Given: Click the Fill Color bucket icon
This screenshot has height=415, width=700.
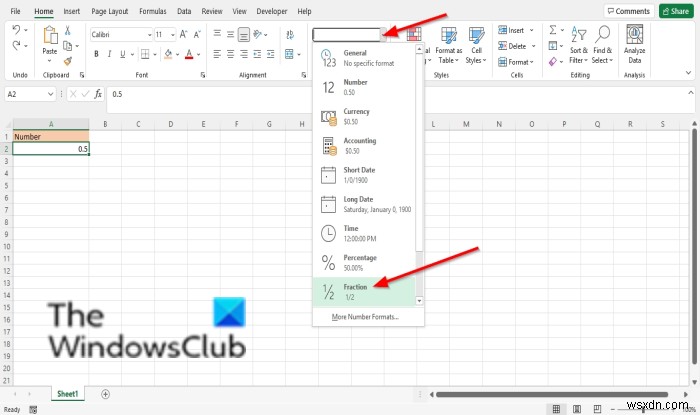Looking at the screenshot, I should pos(168,54).
